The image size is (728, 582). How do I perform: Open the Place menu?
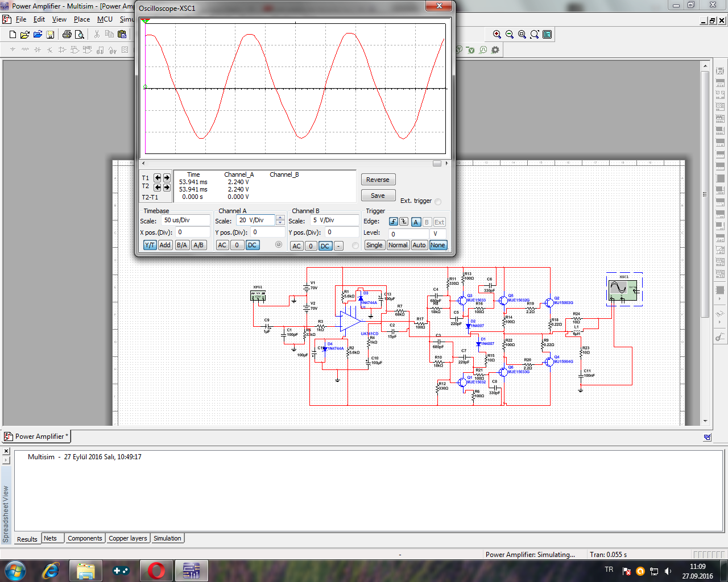tap(81, 19)
